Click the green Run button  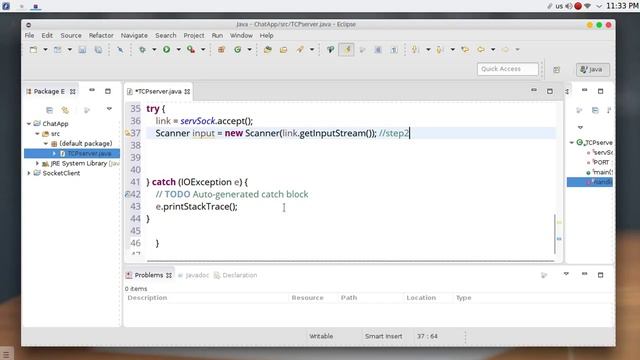(x=167, y=50)
